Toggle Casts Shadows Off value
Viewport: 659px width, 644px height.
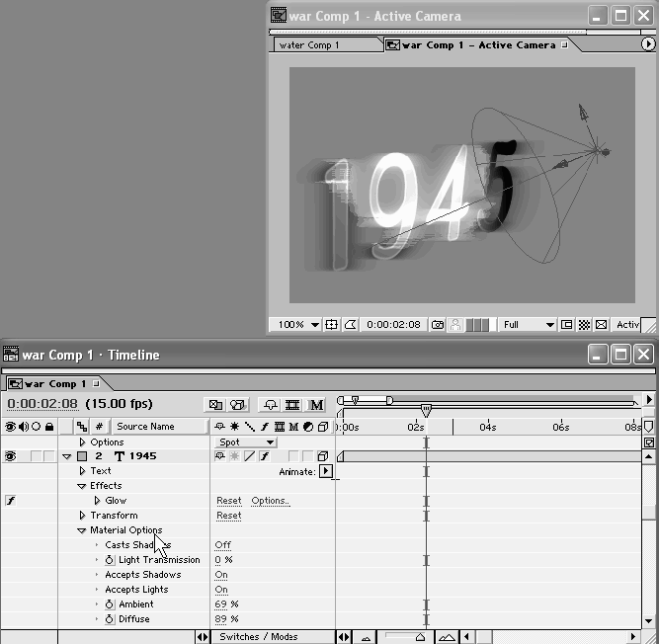click(x=222, y=545)
